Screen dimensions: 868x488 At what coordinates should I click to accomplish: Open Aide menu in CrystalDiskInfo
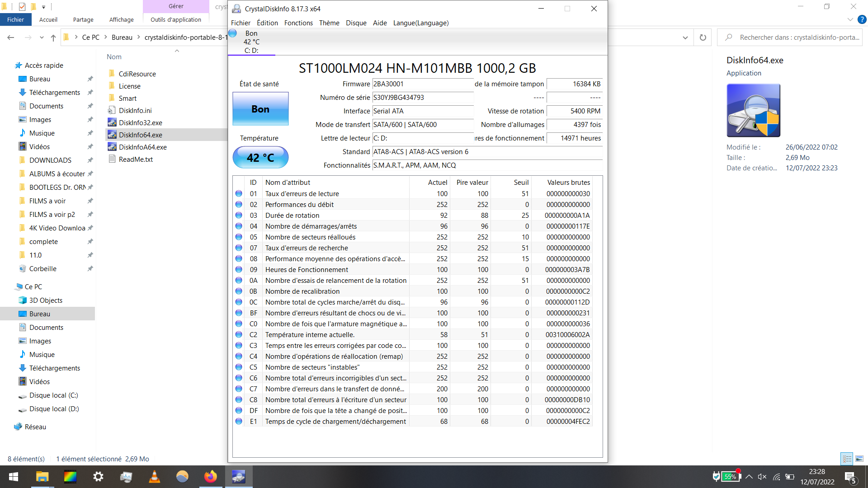tap(380, 23)
